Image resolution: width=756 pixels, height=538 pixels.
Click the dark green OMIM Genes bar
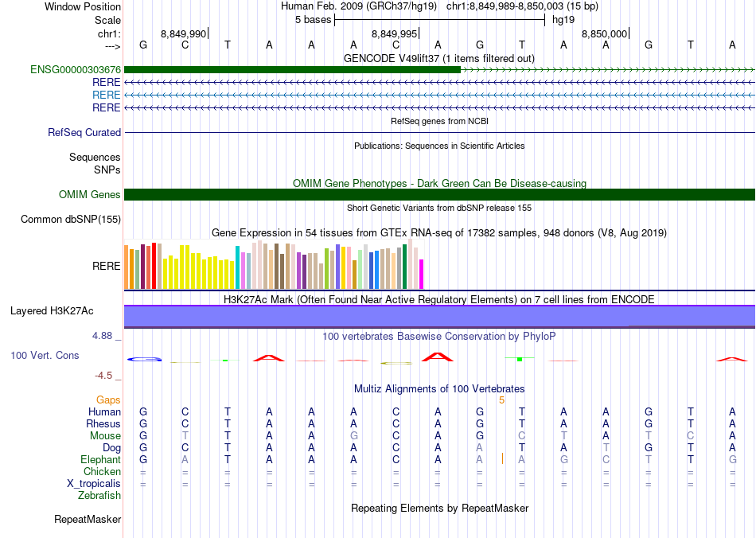tap(439, 195)
